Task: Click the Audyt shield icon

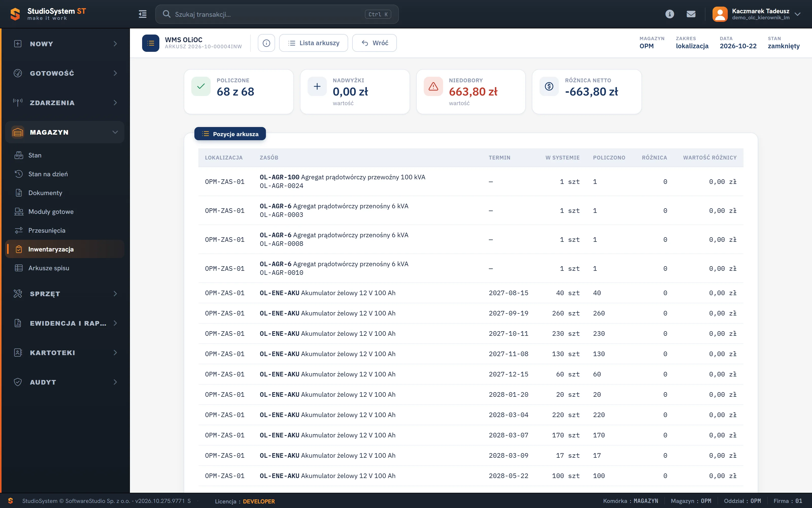Action: pos(18,382)
